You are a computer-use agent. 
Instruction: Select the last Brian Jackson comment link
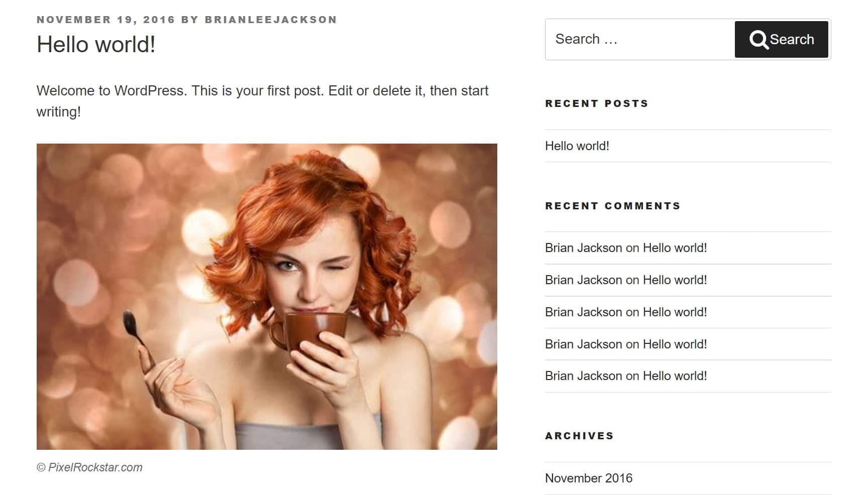pos(583,376)
